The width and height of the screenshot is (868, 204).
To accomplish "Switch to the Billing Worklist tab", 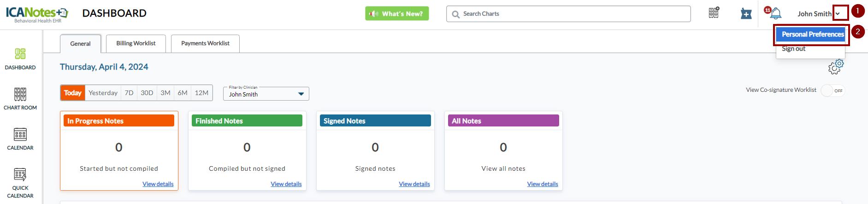I will [x=136, y=43].
